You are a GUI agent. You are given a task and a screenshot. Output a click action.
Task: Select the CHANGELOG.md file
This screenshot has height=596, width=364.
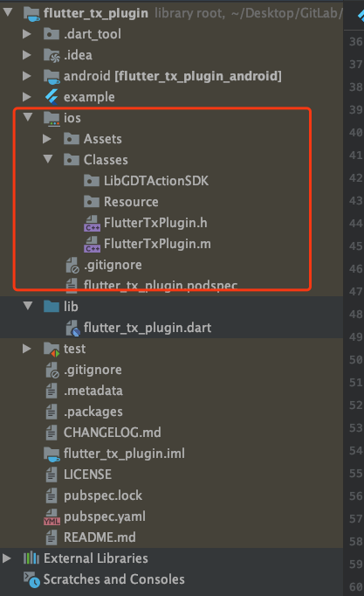tap(112, 433)
